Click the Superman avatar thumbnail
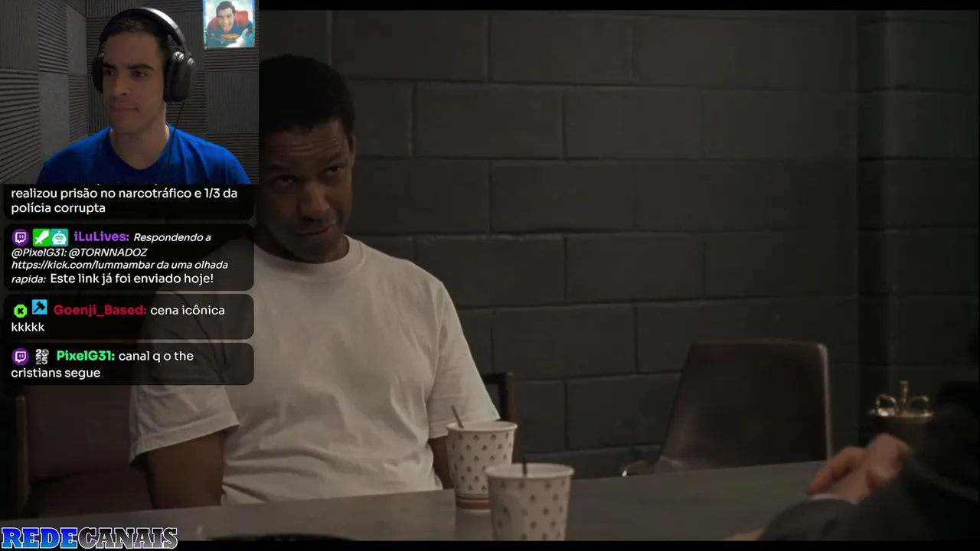This screenshot has width=980, height=551. [x=229, y=24]
